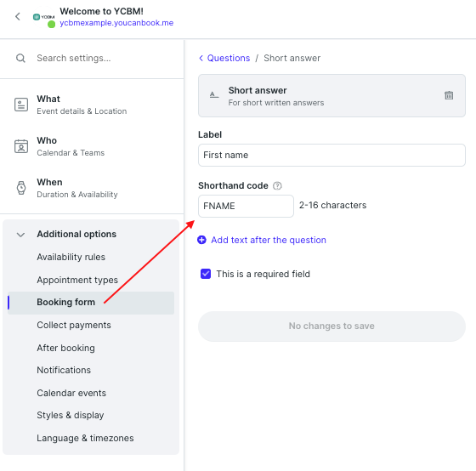Click the YCBM profile logo
Image resolution: width=476 pixels, height=471 pixels.
(43, 17)
